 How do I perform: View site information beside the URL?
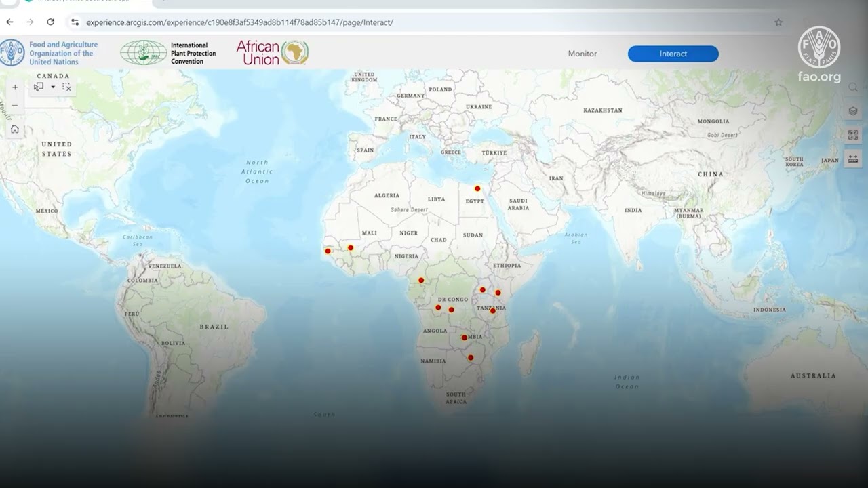pos(75,22)
